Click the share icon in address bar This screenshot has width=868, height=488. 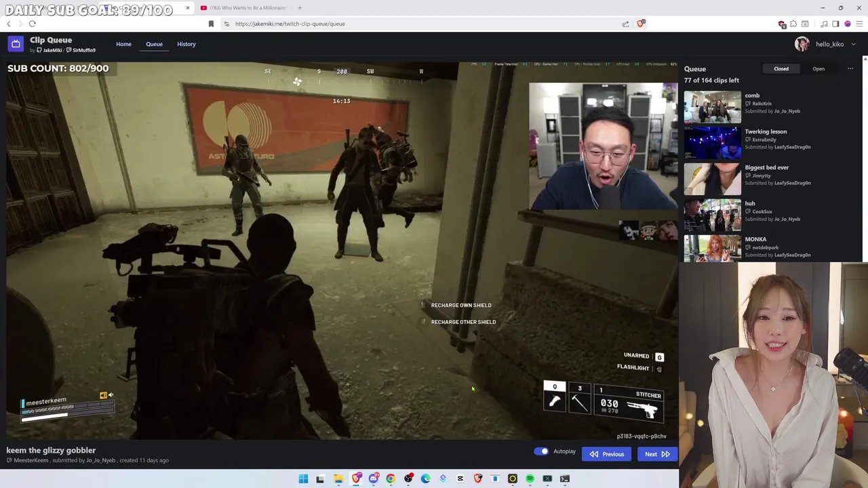click(x=625, y=24)
